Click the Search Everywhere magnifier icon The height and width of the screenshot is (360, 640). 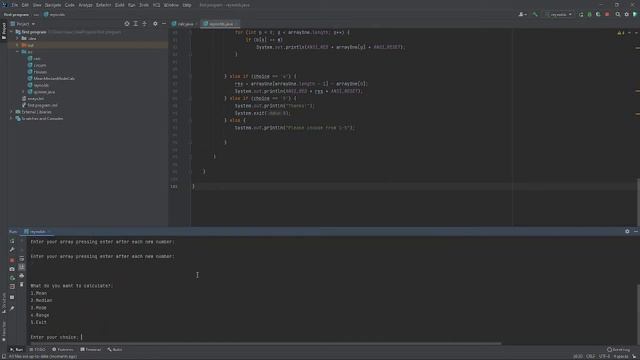(x=618, y=14)
